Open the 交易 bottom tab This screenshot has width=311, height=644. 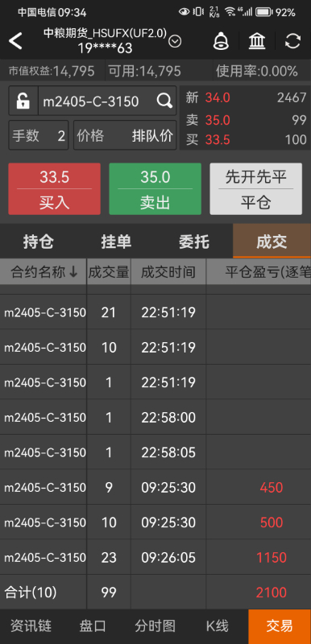point(280,626)
